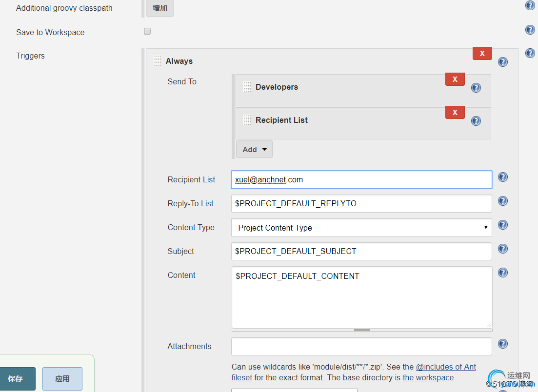This screenshot has width=538, height=392.
Task: Select the Triggers label
Action: [x=30, y=56]
